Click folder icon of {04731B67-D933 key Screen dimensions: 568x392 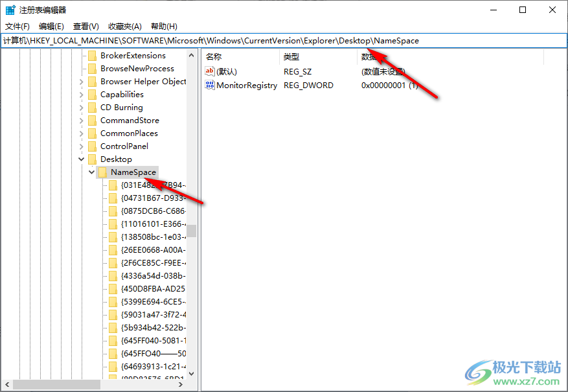point(113,198)
